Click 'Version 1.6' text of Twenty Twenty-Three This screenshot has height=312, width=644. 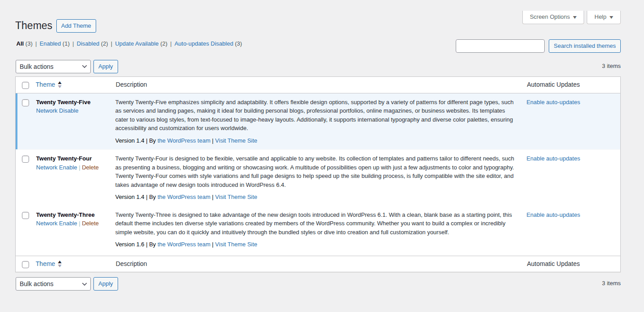click(x=130, y=245)
